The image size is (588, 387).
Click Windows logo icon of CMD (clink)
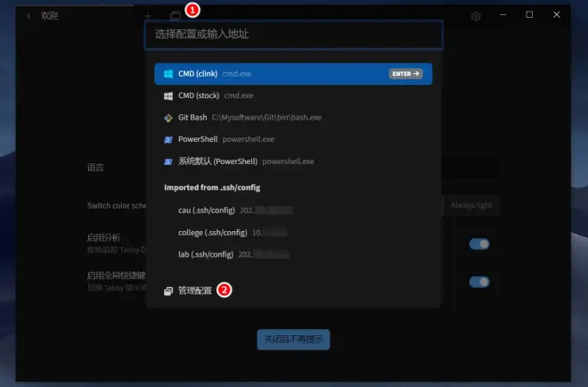point(168,74)
